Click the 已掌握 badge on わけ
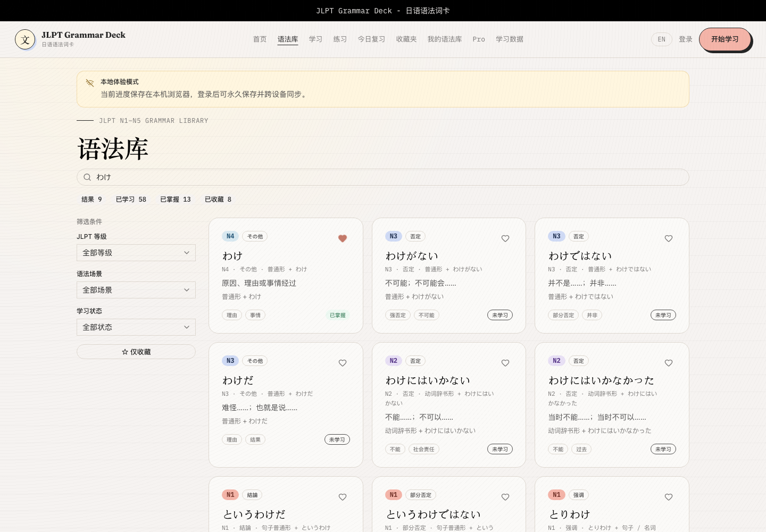The height and width of the screenshot is (532, 766). point(338,315)
